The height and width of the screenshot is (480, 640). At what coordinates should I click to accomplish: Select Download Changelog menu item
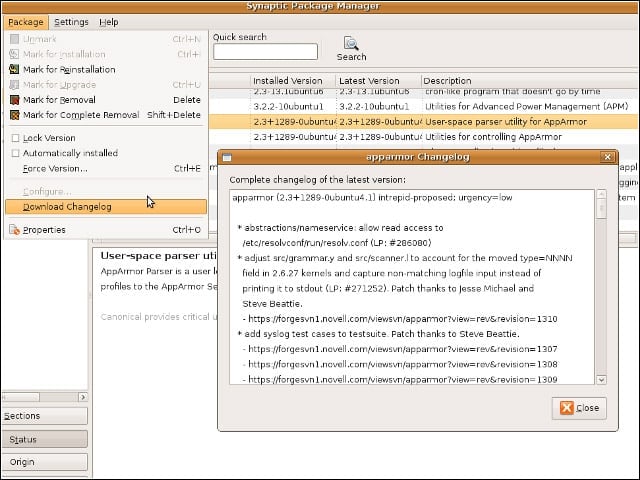pos(105,207)
